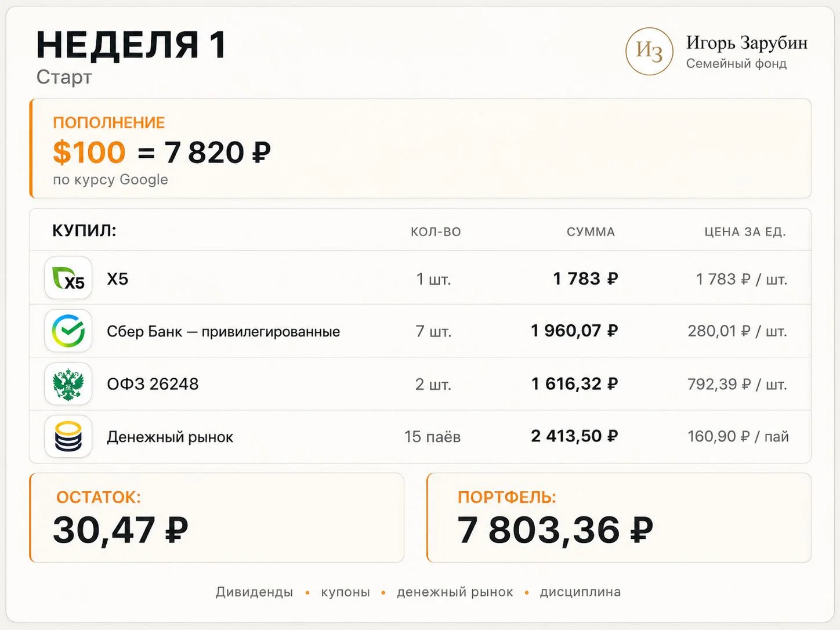The width and height of the screenshot is (840, 630).
Task: Click the '2 шт.' quantity cell
Action: (x=433, y=384)
